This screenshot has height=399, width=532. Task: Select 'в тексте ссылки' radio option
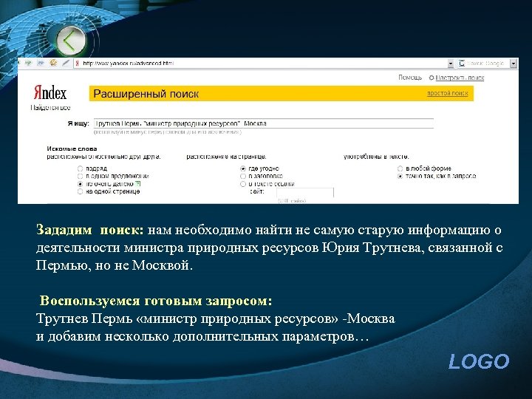tap(243, 184)
